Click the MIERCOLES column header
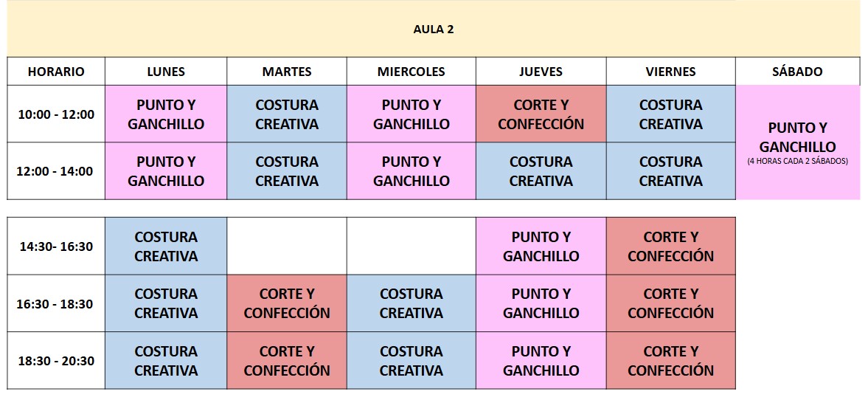Screen dimensions: 868x400 (411, 72)
